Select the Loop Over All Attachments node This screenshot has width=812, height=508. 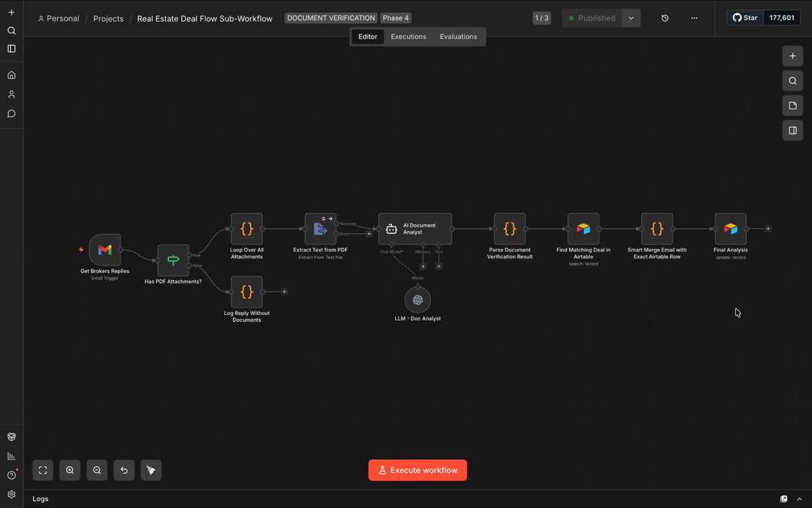[x=247, y=229]
